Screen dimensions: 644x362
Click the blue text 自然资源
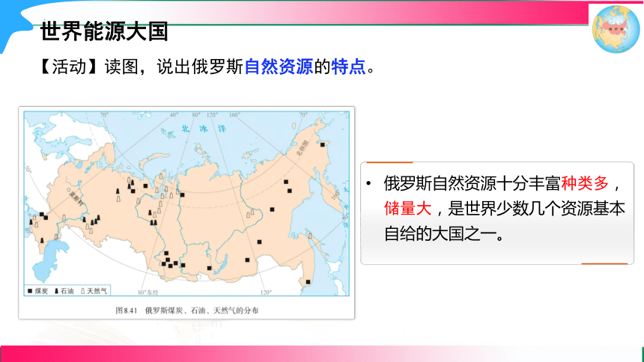click(x=279, y=67)
